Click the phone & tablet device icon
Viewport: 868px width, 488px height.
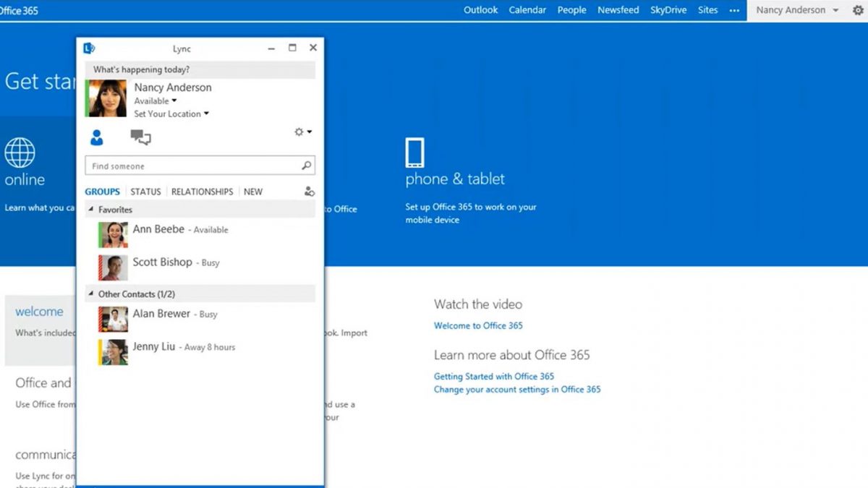[414, 153]
